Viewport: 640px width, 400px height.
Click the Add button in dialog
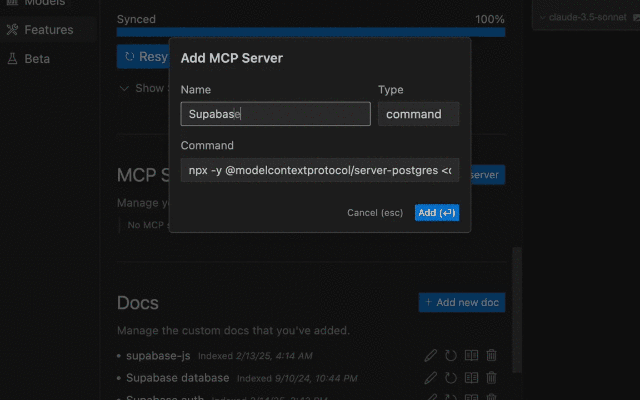[x=437, y=213]
